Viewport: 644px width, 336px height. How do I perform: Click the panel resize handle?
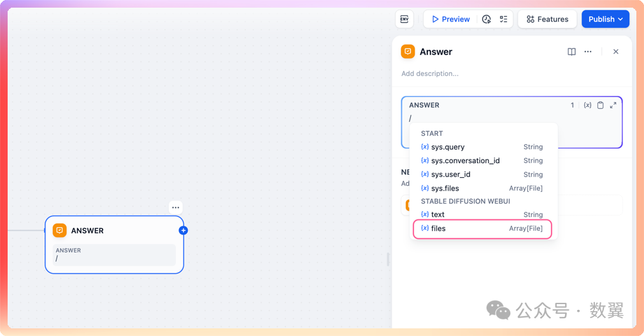point(388,259)
